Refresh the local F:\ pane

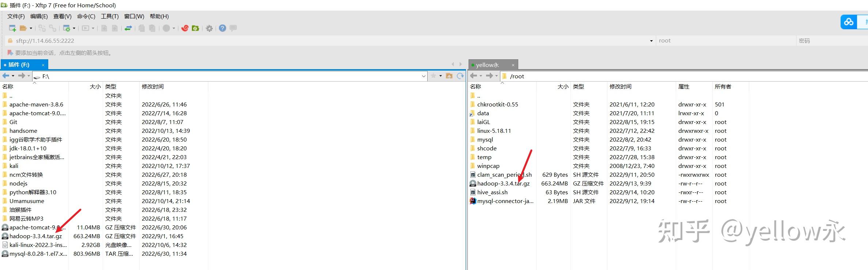tap(460, 76)
